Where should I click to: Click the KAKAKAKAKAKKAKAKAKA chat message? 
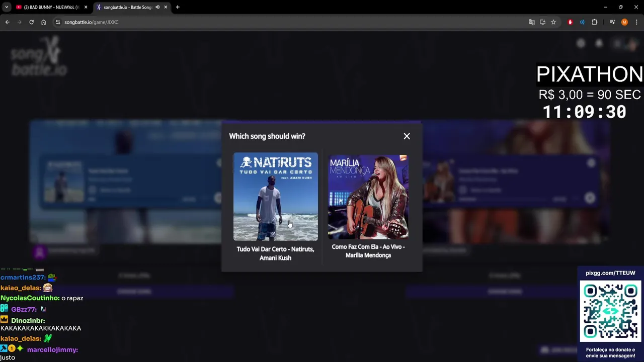click(41, 328)
